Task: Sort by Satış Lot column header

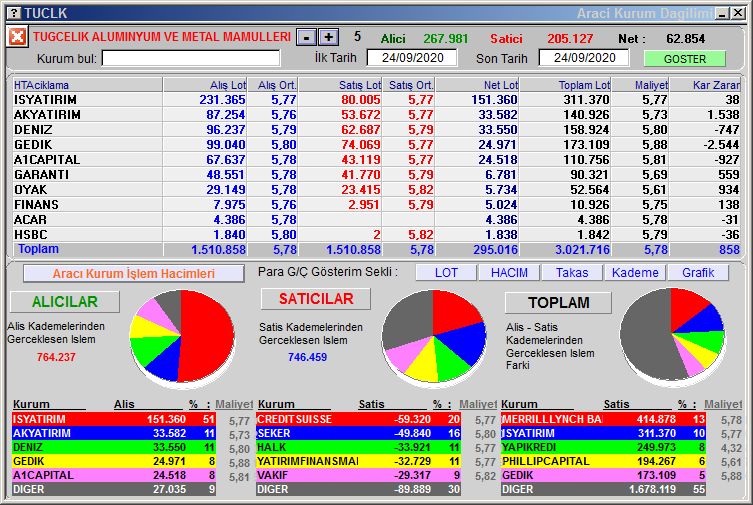Action: 340,85
